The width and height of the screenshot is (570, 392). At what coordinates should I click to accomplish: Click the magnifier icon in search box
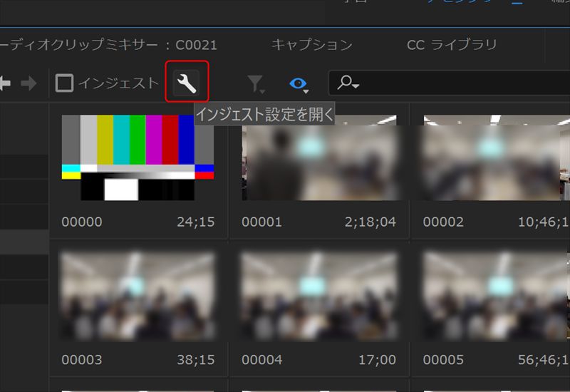coord(347,83)
